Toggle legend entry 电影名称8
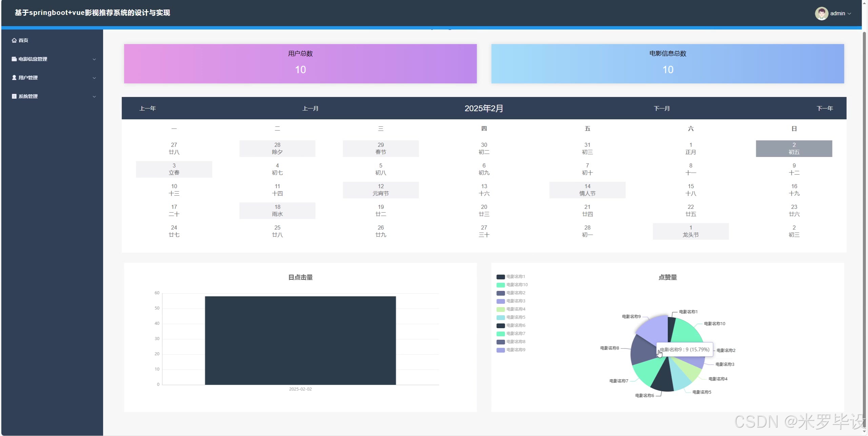 click(x=511, y=342)
